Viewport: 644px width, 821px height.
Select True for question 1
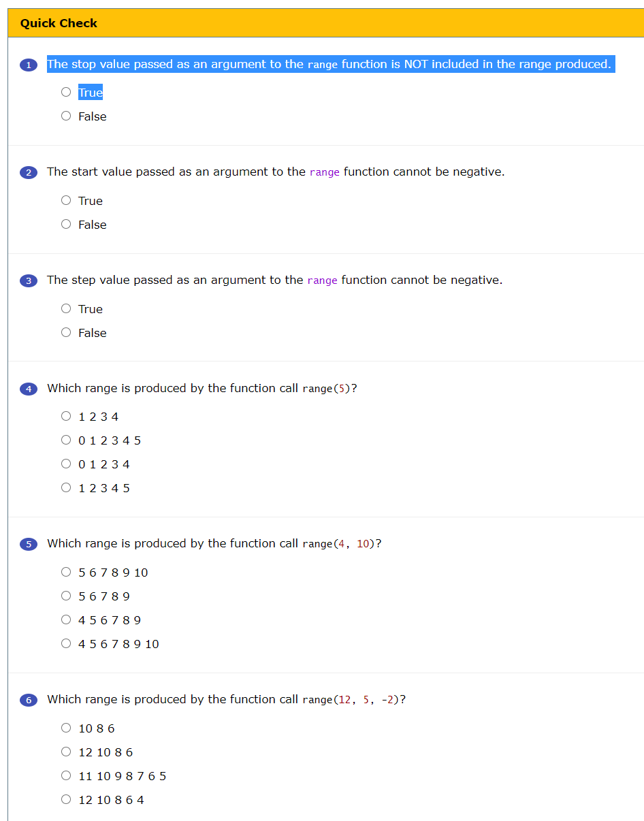point(65,92)
